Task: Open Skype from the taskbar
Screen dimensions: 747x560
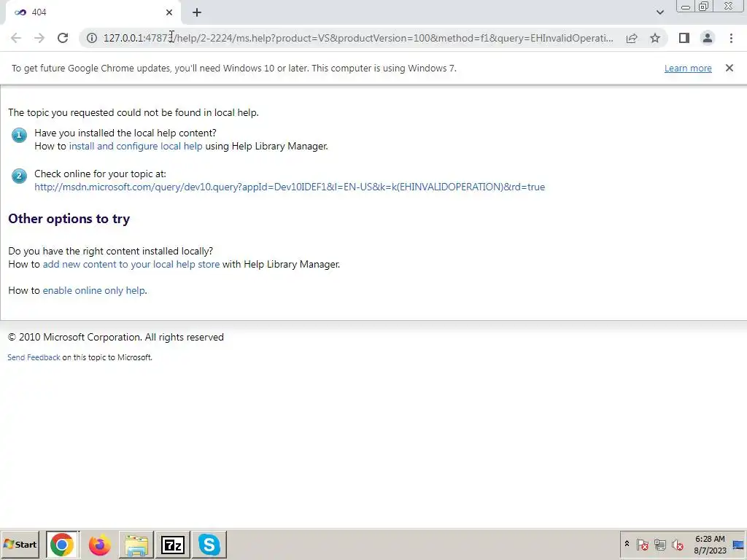Action: 209,545
